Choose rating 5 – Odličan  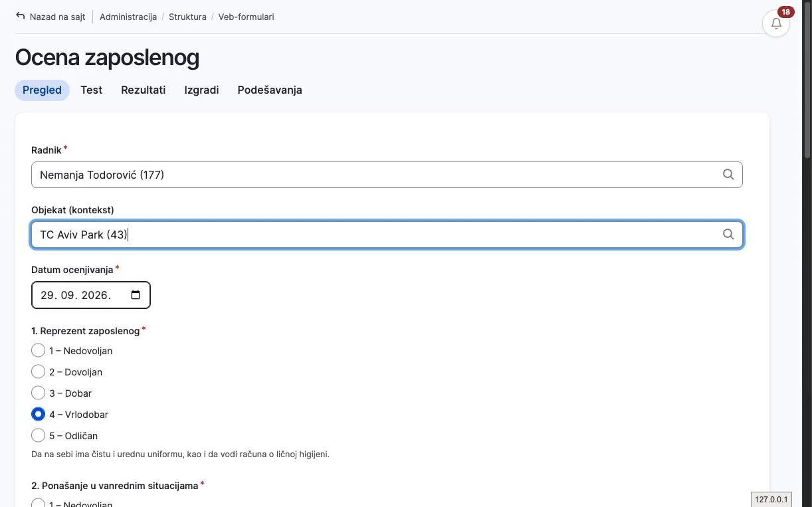38,436
